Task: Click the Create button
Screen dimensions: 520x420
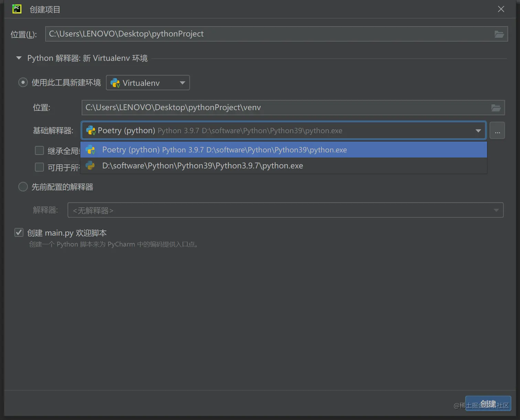Action: click(x=488, y=404)
